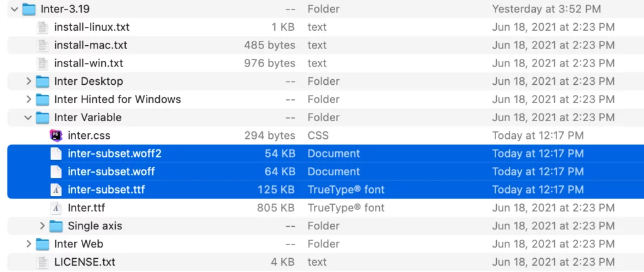
Task: Select the install-mac.txt file name
Action: (x=91, y=45)
